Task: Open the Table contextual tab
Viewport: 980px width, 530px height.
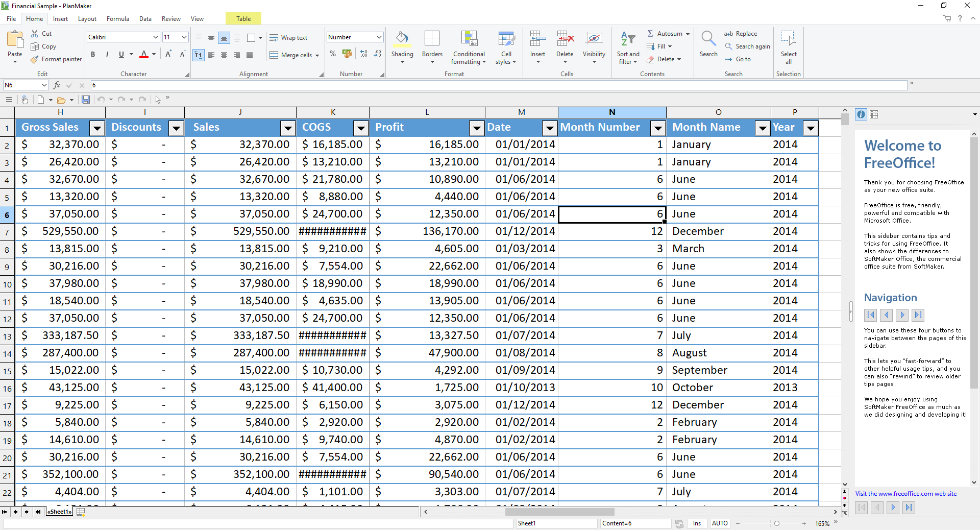Action: pos(243,19)
